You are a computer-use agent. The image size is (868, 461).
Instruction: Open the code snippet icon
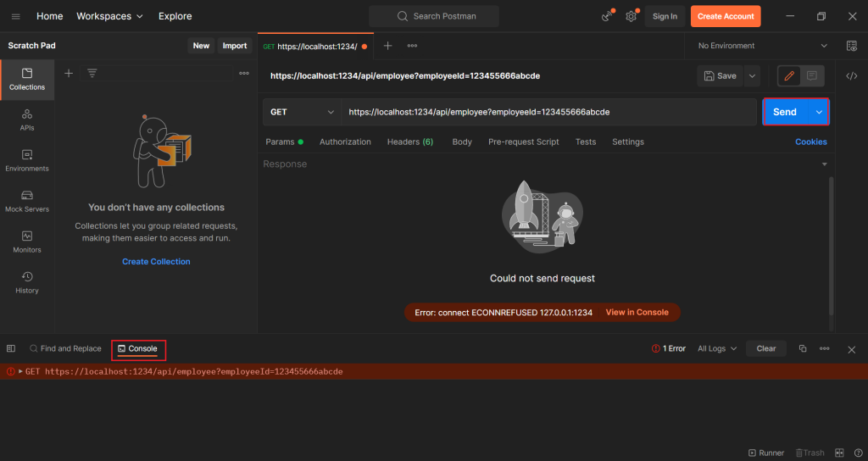pos(852,75)
